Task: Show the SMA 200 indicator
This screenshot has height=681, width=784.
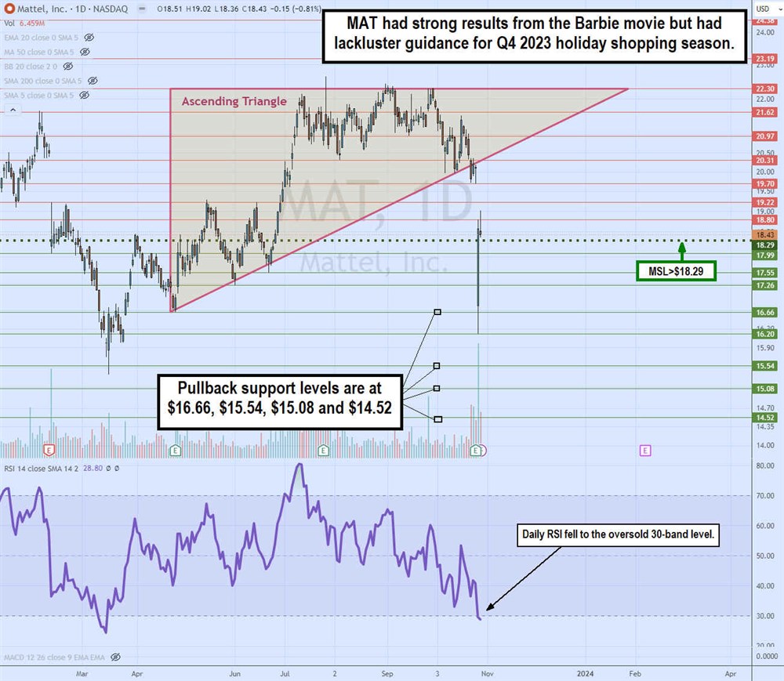Action: [93, 81]
